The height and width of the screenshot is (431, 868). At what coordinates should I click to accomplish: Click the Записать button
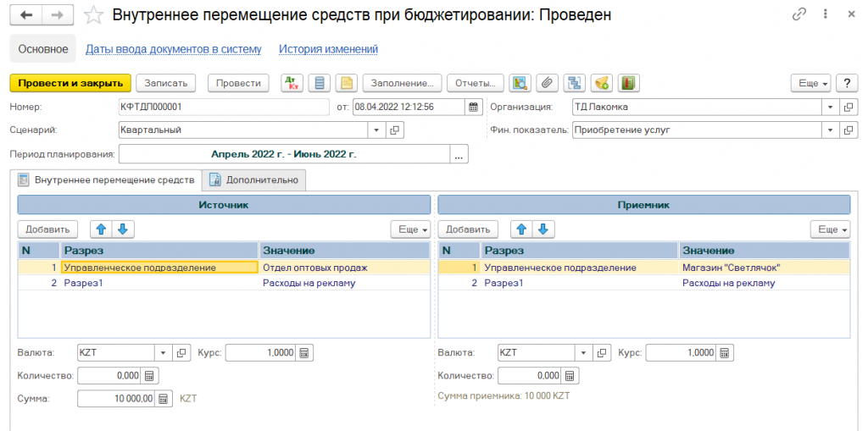(166, 83)
